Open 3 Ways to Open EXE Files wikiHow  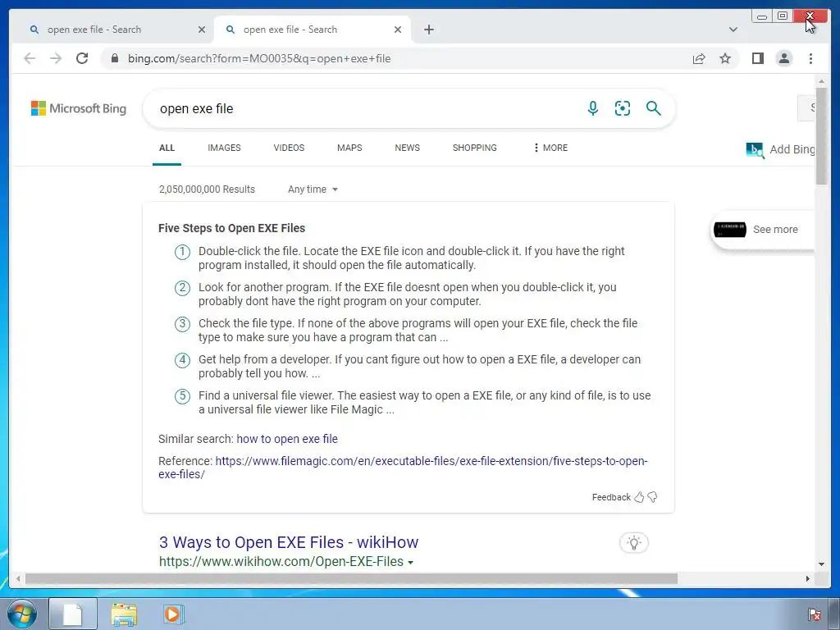tap(289, 542)
